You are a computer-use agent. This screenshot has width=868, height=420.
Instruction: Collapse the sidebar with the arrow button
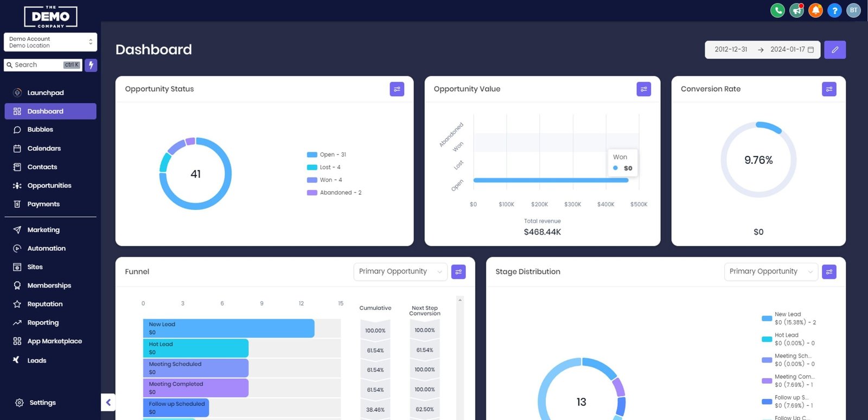point(108,402)
